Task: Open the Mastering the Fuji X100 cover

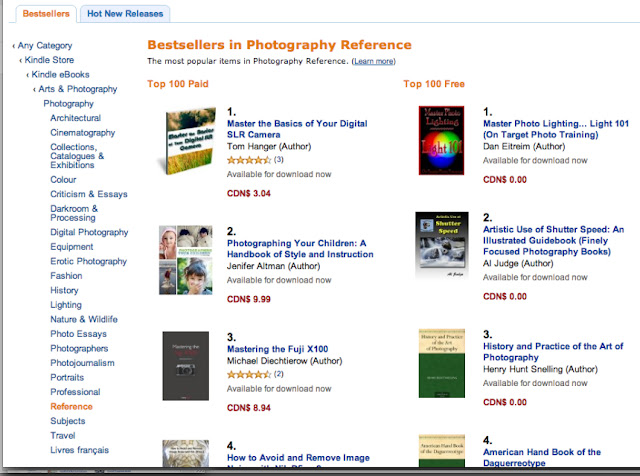Action: 186,366
